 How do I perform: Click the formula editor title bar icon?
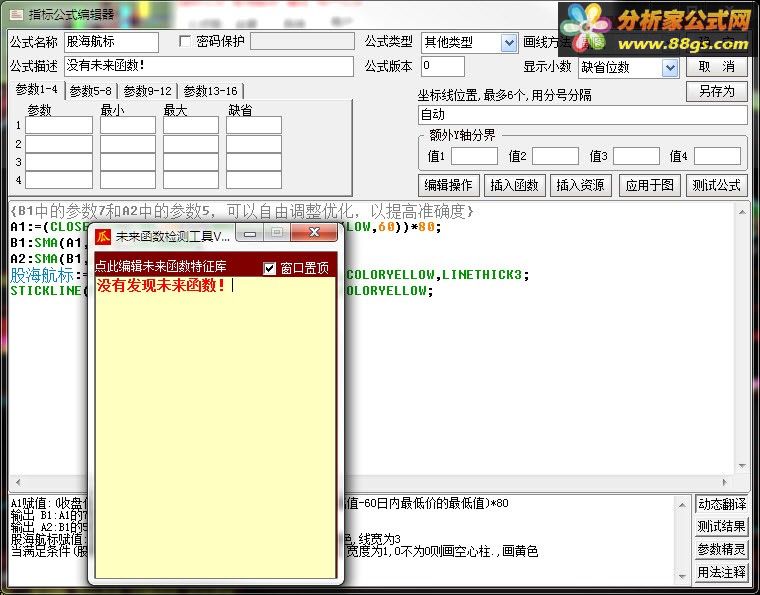16,15
